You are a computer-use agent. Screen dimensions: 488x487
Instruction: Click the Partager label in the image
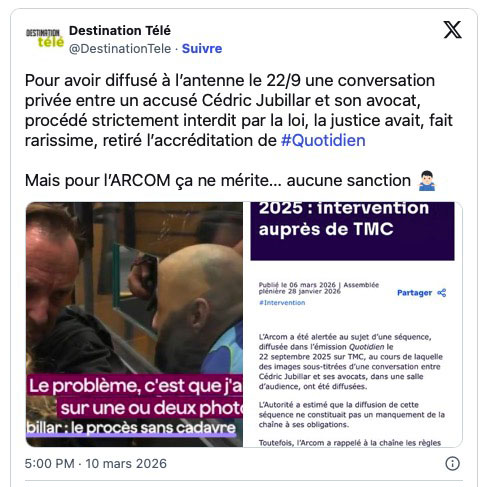point(414,293)
